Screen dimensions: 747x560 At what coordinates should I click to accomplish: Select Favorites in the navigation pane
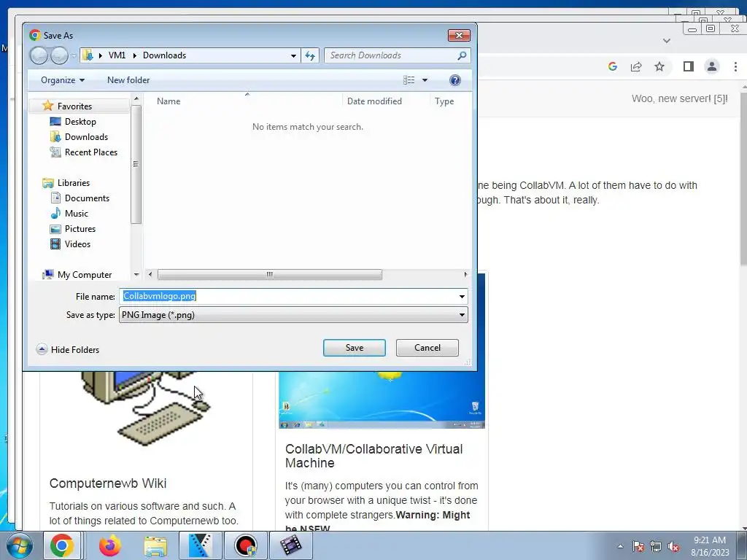coord(74,106)
